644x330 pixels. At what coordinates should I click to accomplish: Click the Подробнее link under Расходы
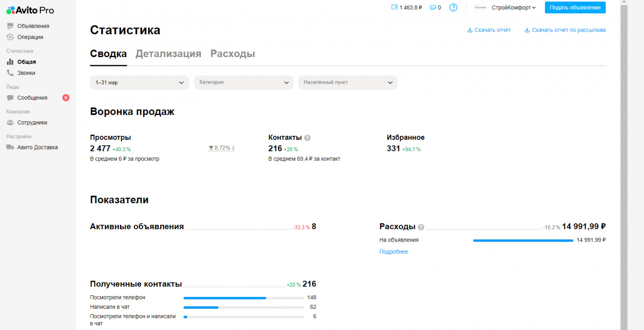pos(394,252)
